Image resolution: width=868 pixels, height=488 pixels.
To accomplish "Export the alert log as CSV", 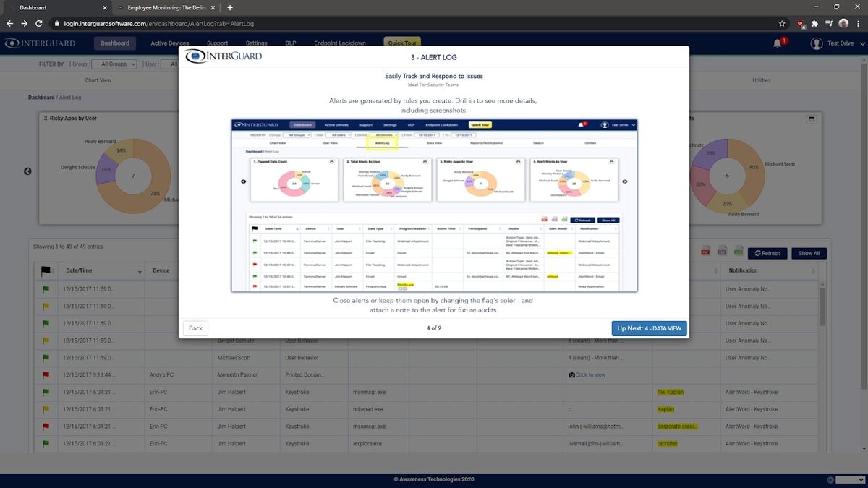I will (x=722, y=251).
